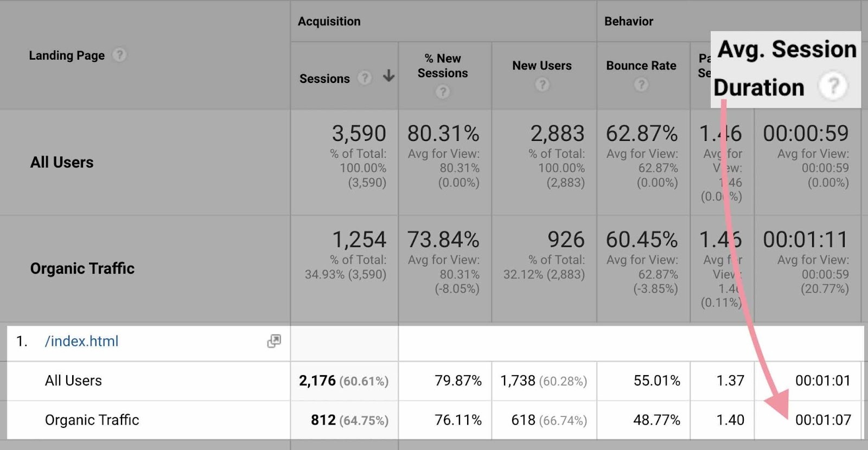The height and width of the screenshot is (450, 868).
Task: Toggle sort direction on the Sessions column
Action: 388,78
